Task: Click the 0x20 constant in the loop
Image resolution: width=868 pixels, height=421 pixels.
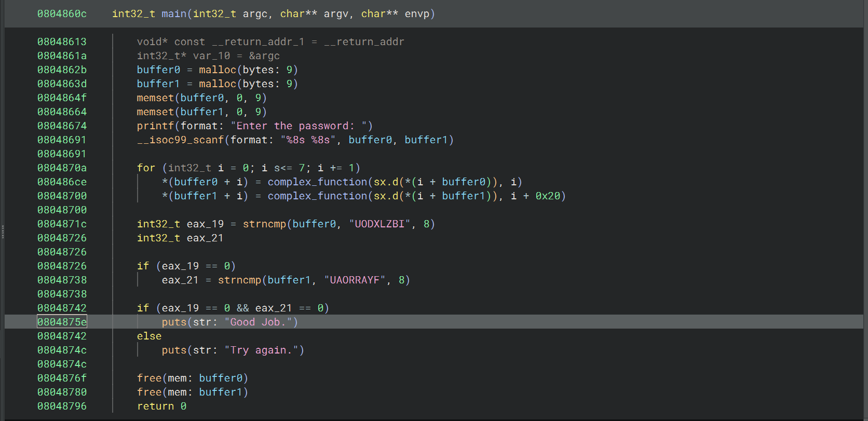Action: [x=548, y=196]
